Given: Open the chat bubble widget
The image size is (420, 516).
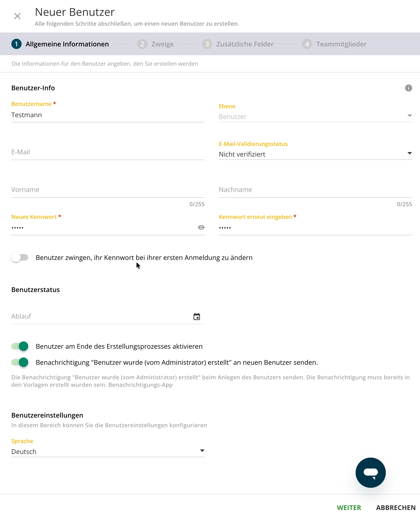Looking at the screenshot, I should coord(370,472).
